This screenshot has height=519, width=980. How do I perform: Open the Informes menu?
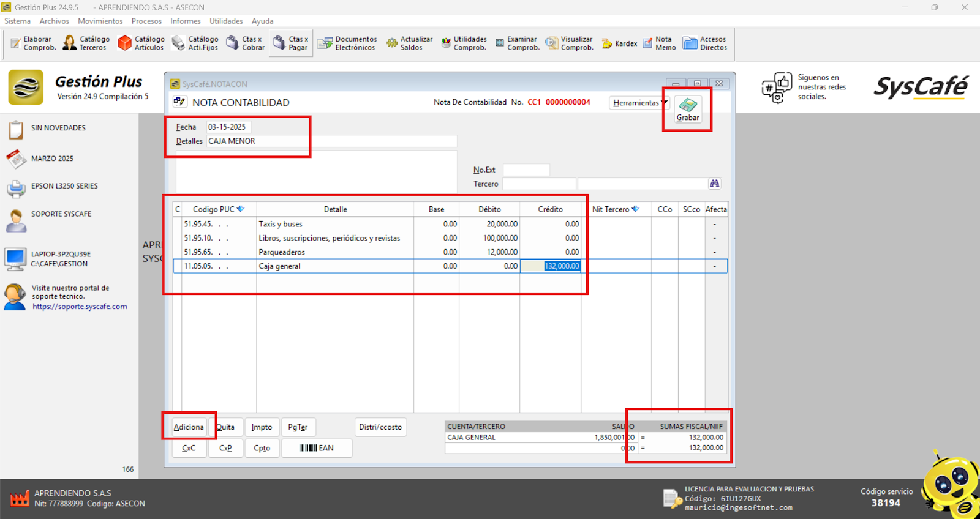[185, 21]
